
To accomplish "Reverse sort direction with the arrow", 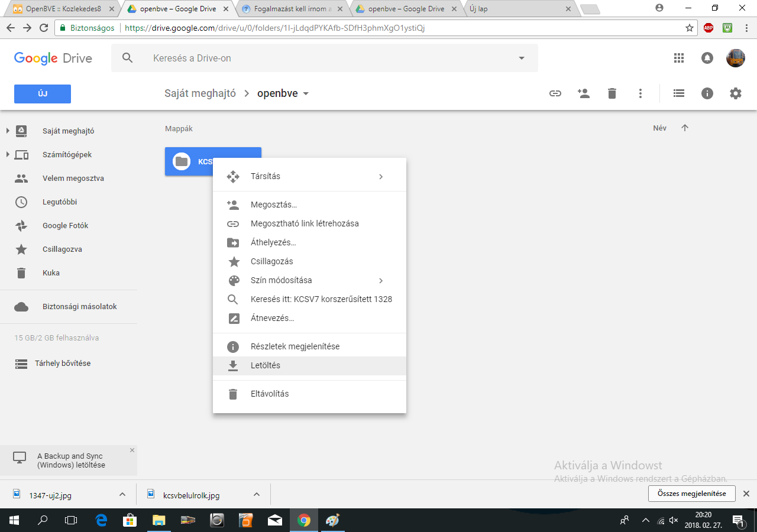I will tap(685, 128).
